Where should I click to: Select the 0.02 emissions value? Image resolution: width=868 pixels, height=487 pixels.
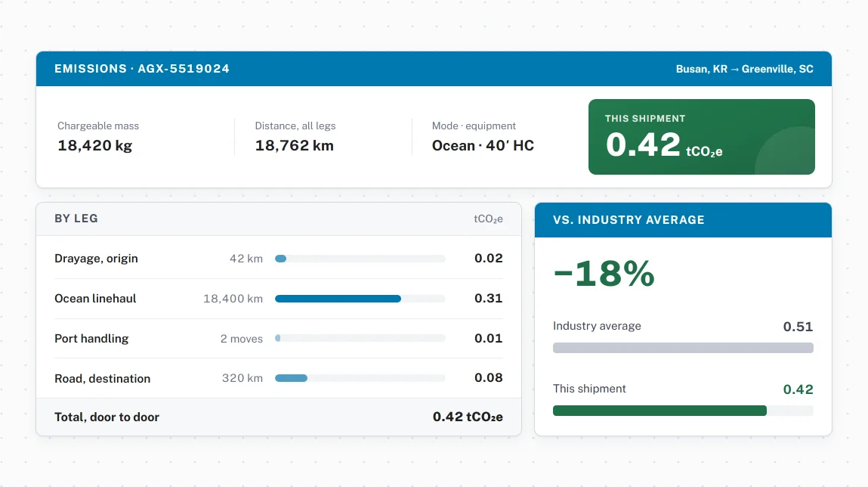488,258
